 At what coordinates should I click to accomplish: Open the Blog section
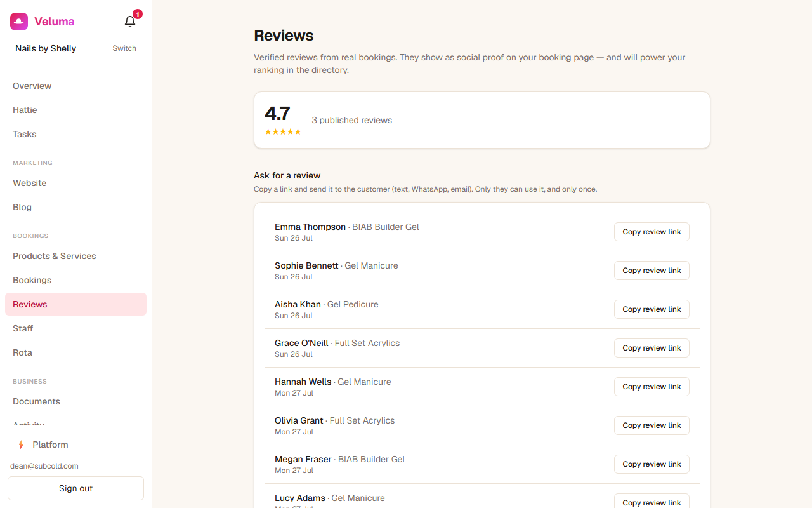[76, 207]
